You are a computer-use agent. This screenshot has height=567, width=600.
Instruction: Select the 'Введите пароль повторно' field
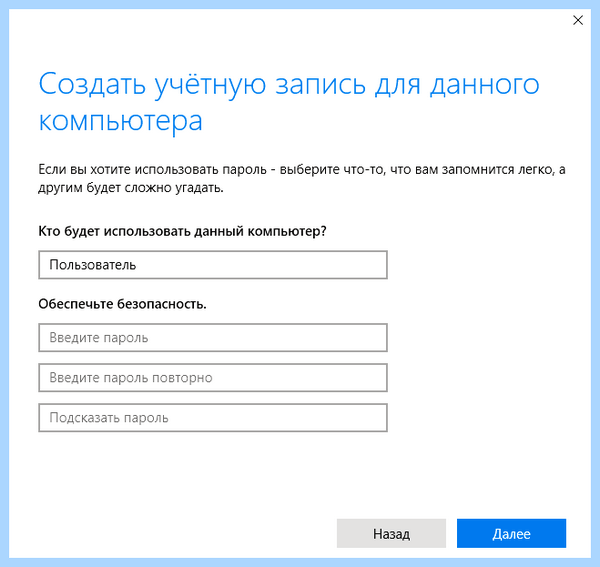click(x=213, y=378)
